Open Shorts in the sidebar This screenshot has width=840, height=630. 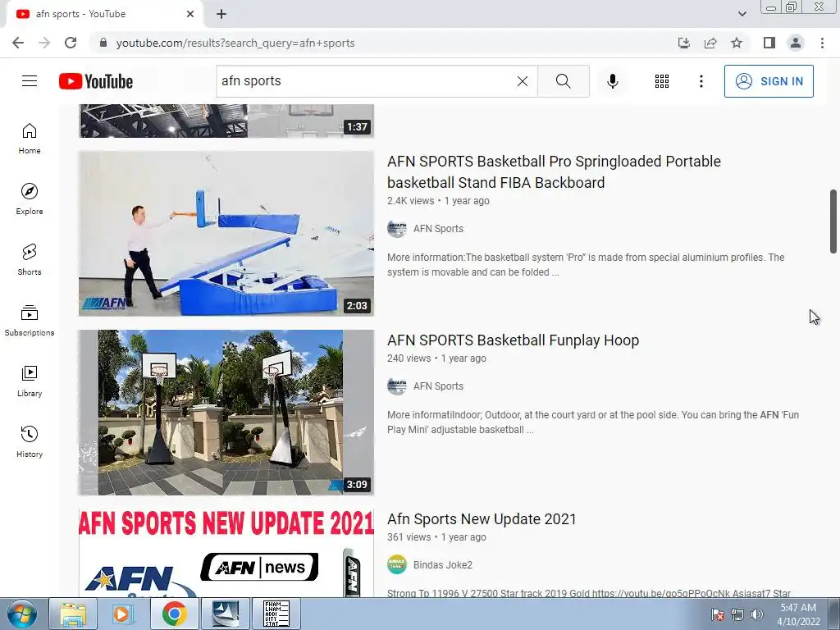click(x=30, y=260)
